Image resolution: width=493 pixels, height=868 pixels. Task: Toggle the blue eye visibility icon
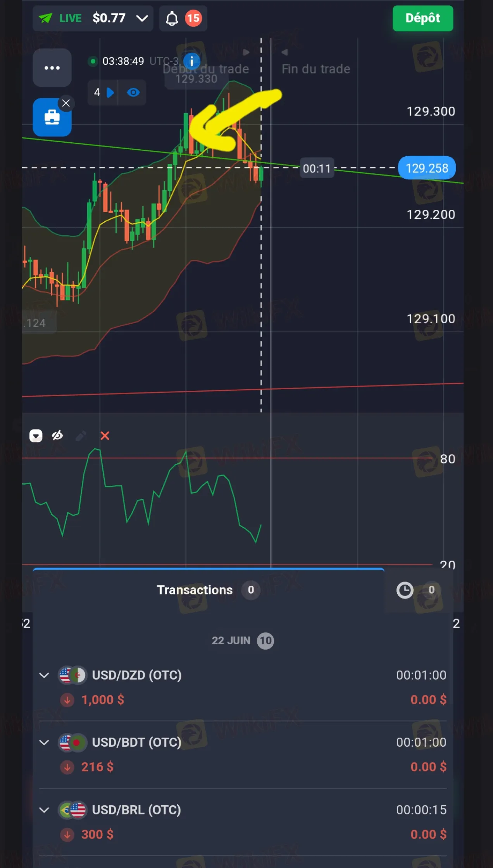click(x=133, y=93)
